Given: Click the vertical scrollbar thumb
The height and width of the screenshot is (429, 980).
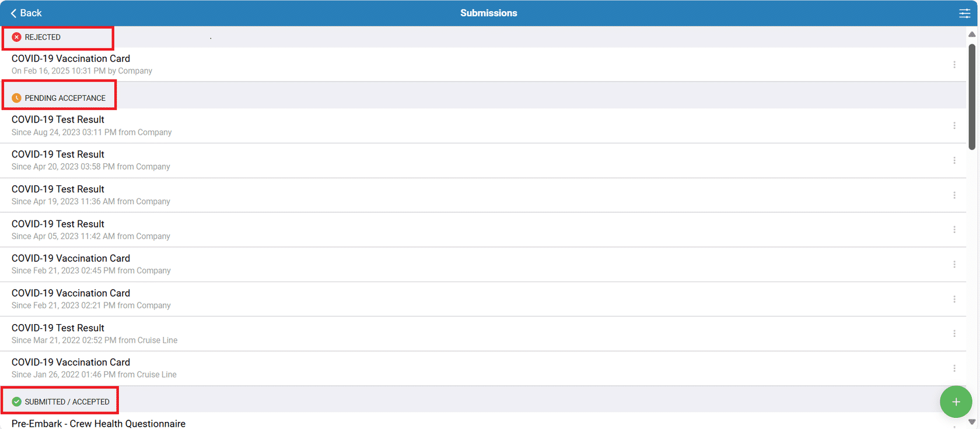Looking at the screenshot, I should [x=972, y=97].
